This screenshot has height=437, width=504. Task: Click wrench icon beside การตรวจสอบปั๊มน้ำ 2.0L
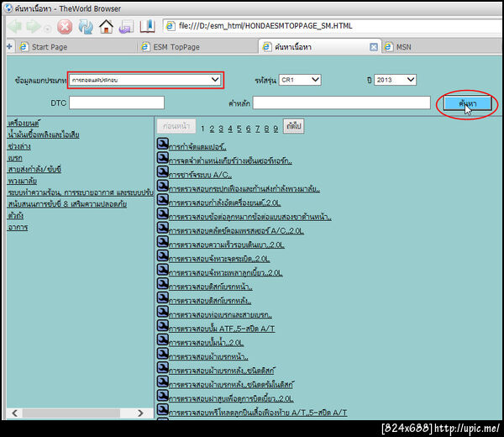coord(163,340)
